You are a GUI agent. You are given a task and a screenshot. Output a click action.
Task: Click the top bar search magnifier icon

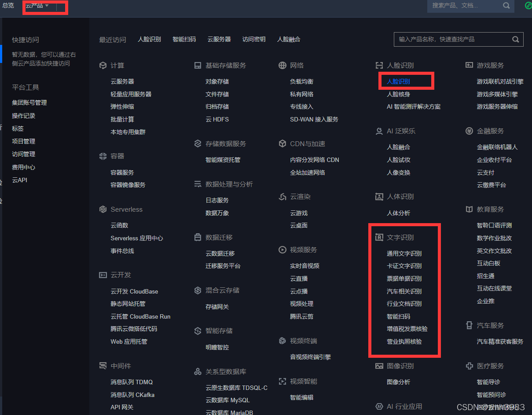[506, 6]
